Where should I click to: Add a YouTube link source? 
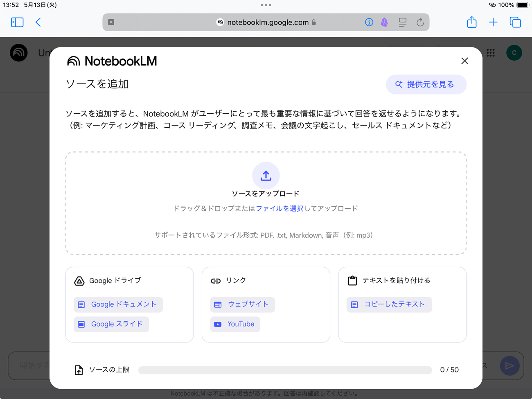coord(235,324)
